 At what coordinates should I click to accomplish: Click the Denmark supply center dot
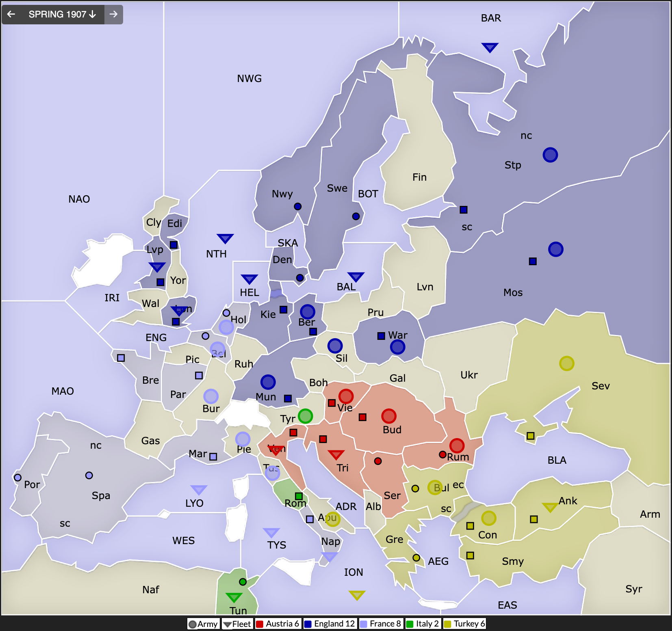[300, 278]
